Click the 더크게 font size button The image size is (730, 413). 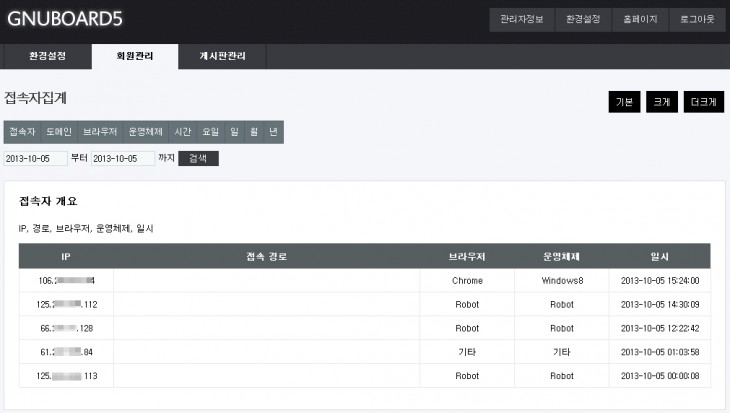[x=702, y=103]
